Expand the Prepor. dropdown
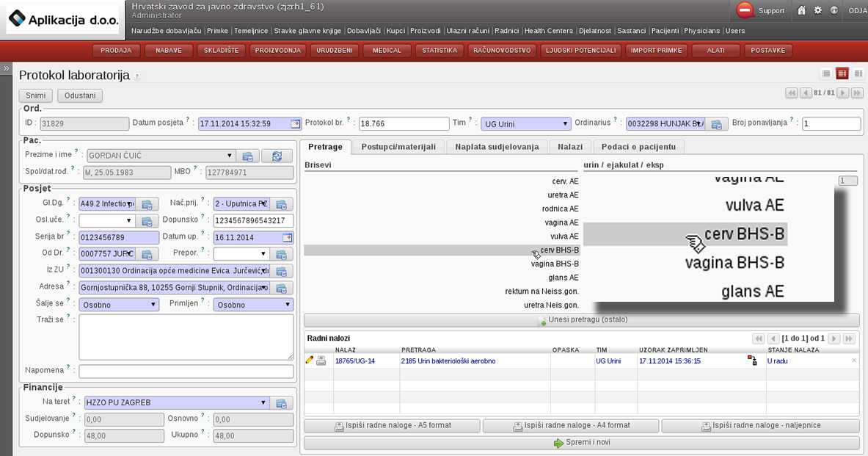 tap(263, 254)
